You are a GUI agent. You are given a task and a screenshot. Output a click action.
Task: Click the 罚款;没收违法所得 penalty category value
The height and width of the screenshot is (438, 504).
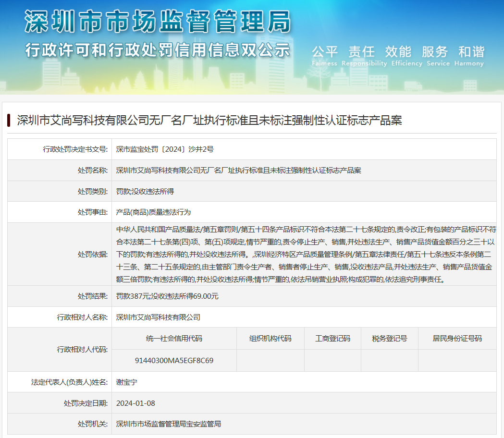coord(145,191)
